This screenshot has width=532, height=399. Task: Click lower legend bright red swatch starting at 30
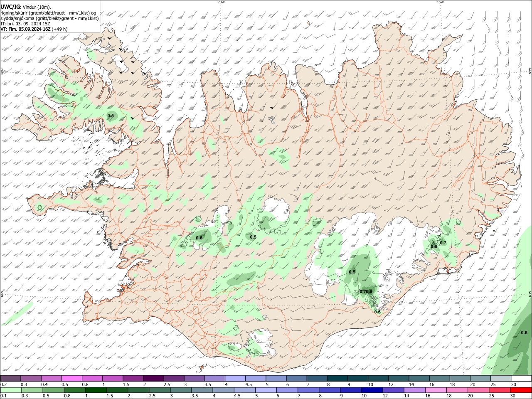coord(521,390)
